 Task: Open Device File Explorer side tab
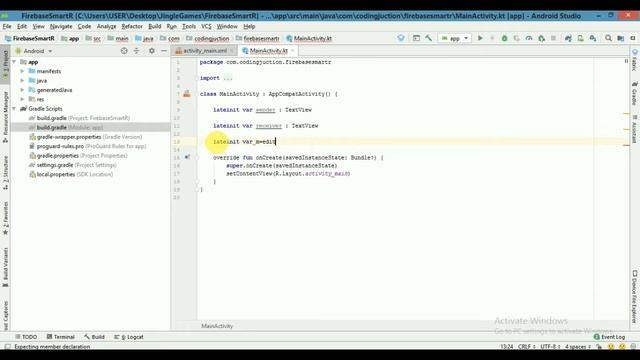tap(635, 296)
